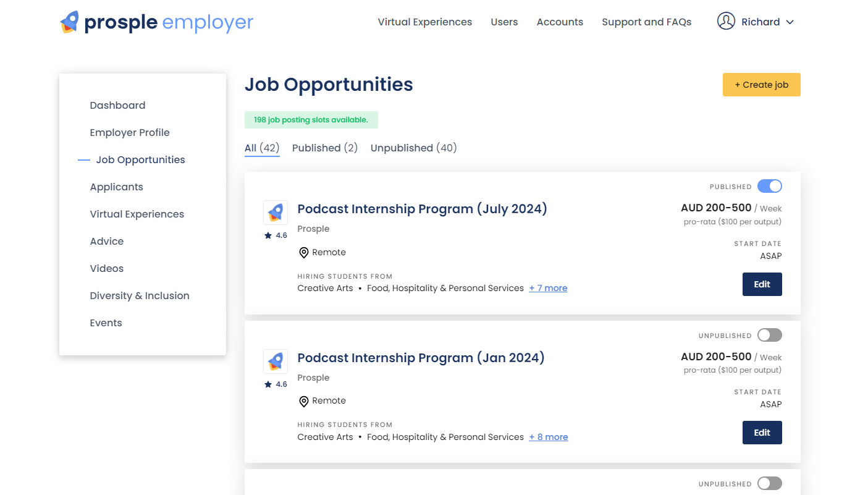The width and height of the screenshot is (868, 495).
Task: Expand the + 8 more study fields link
Action: [549, 437]
